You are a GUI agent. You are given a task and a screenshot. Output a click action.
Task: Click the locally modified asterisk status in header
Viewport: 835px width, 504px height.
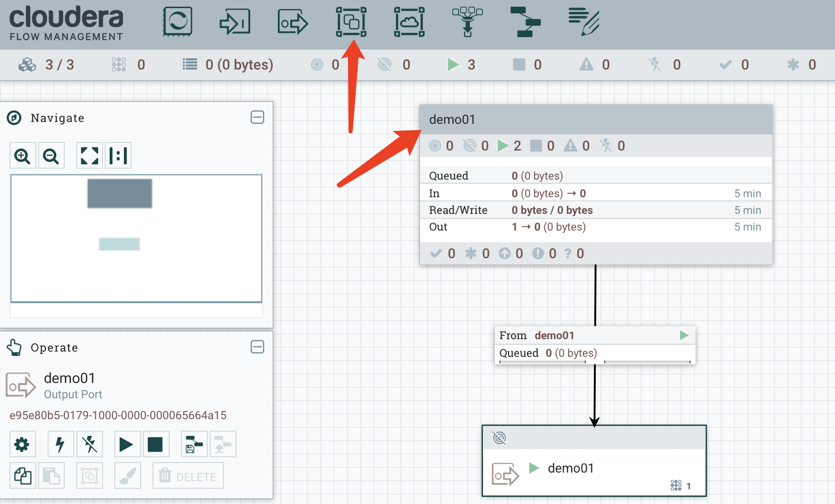click(x=802, y=65)
